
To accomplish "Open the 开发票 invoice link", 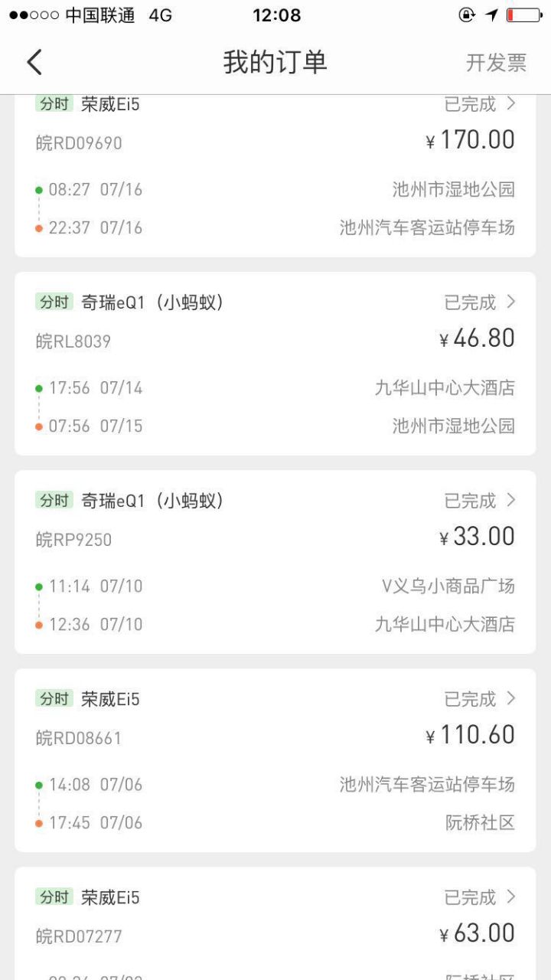I will tap(496, 63).
